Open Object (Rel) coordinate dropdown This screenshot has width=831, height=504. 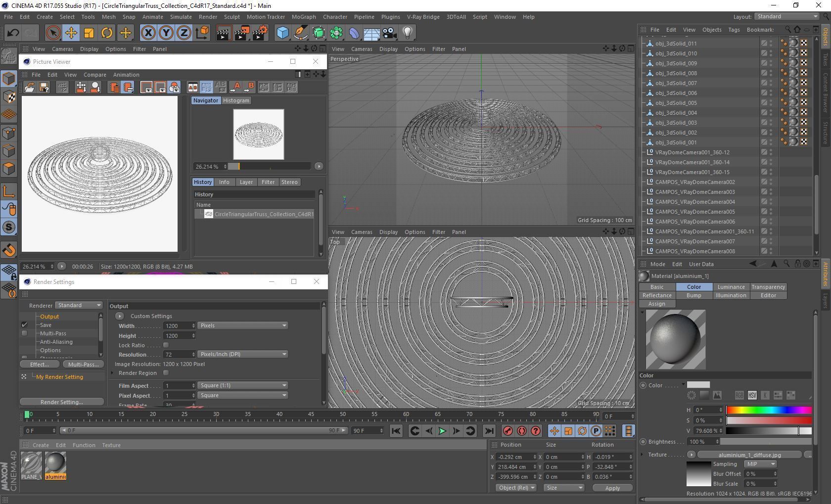tap(516, 488)
